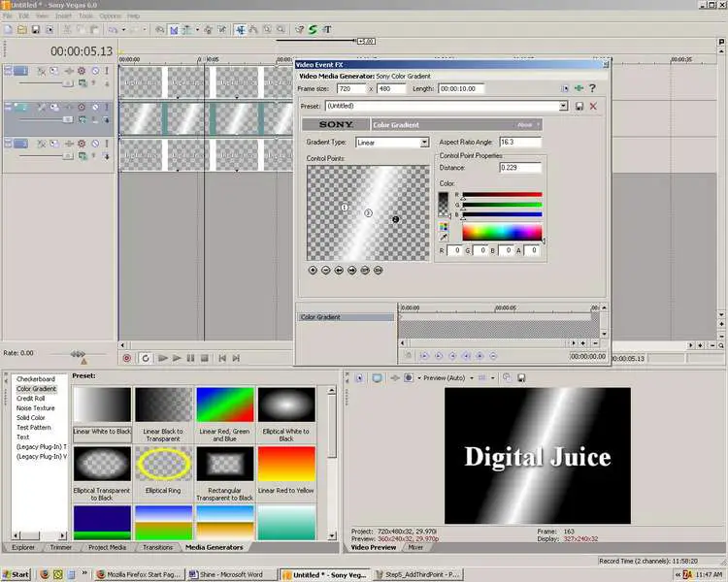
Task: Click the Video Preview external monitor icon
Action: [x=377, y=378]
